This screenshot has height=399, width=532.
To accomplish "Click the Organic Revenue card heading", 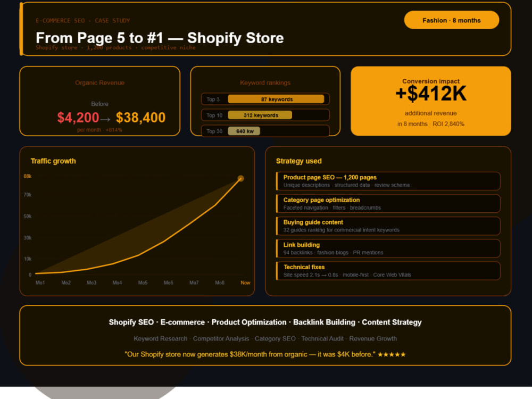I will [x=100, y=83].
